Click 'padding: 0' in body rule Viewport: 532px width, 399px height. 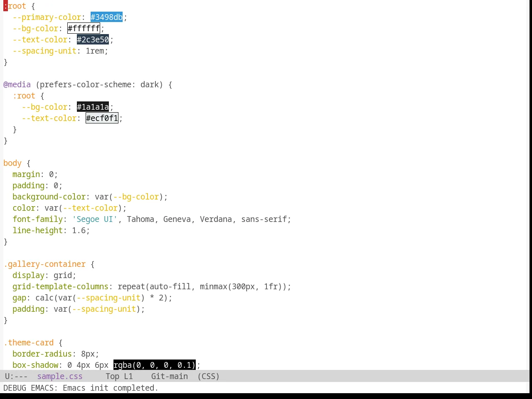[x=35, y=185]
